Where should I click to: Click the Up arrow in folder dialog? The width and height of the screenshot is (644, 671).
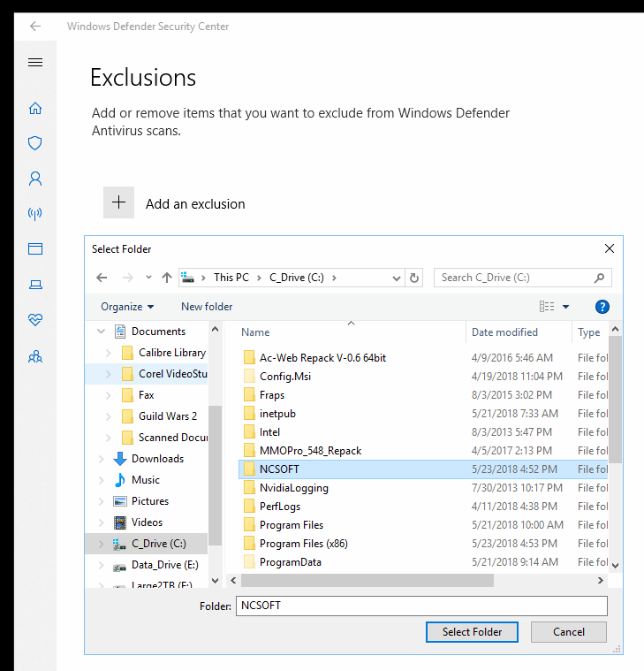[x=166, y=278]
